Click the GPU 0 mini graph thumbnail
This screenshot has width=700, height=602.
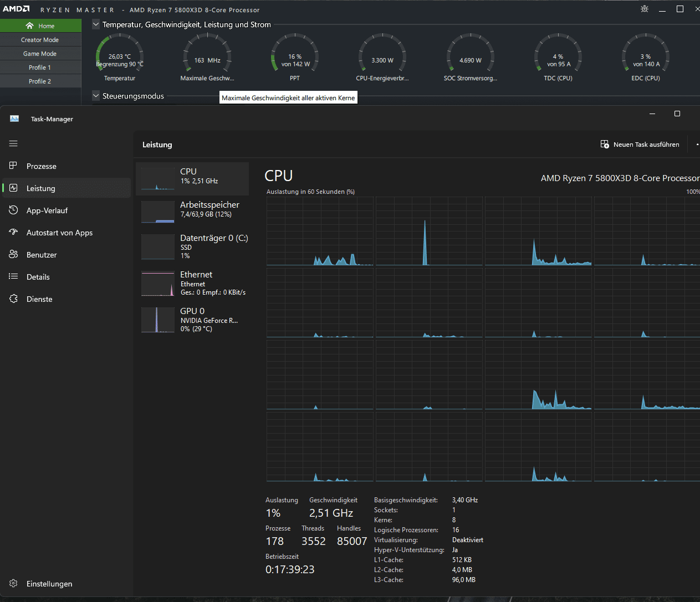tap(158, 320)
